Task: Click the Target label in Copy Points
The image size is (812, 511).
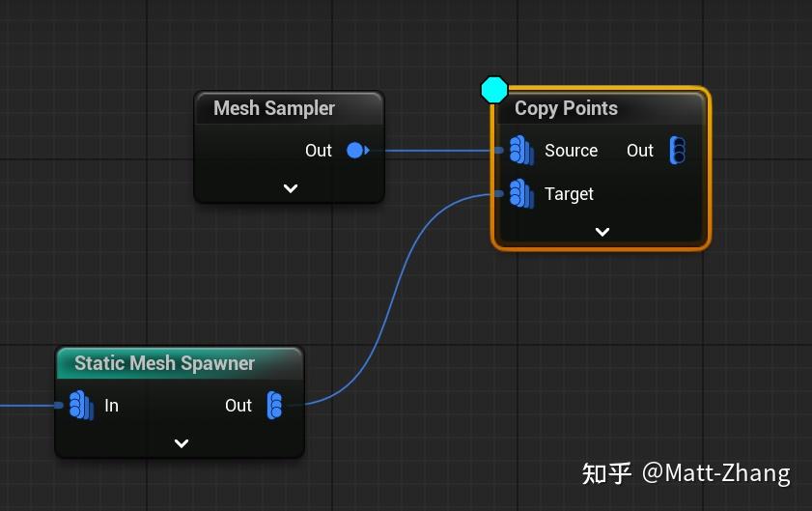Action: click(569, 194)
